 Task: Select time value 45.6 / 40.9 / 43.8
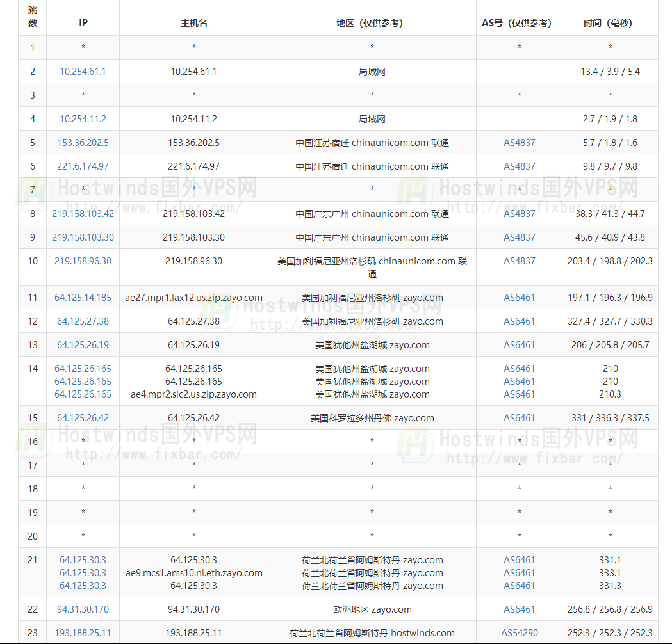pyautogui.click(x=610, y=237)
